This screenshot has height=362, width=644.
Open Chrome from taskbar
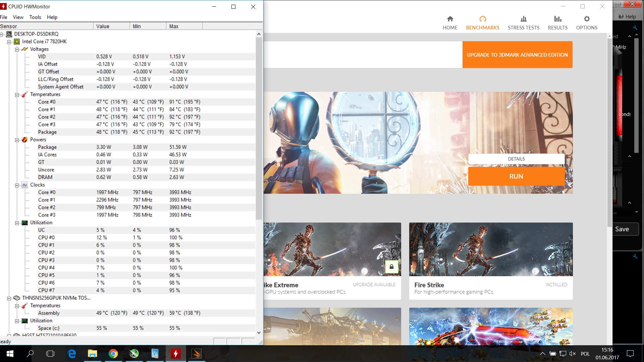click(x=113, y=354)
